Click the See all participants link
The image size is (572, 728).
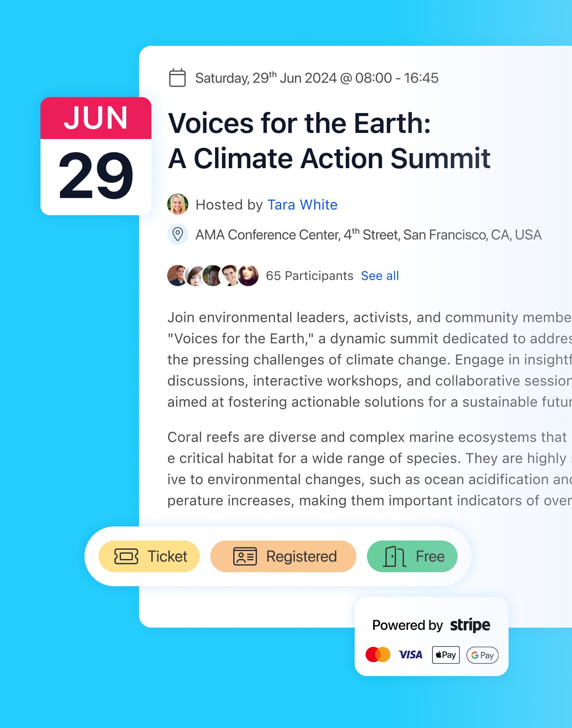click(x=380, y=276)
